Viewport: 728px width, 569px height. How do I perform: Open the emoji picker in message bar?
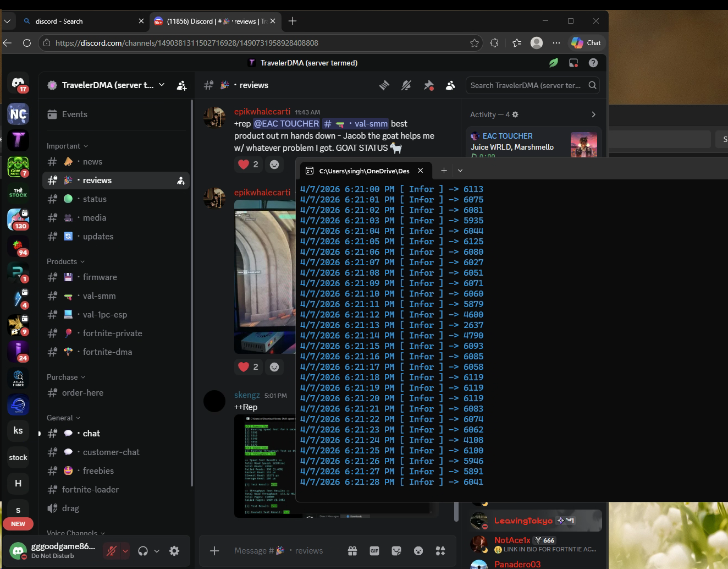(x=418, y=551)
